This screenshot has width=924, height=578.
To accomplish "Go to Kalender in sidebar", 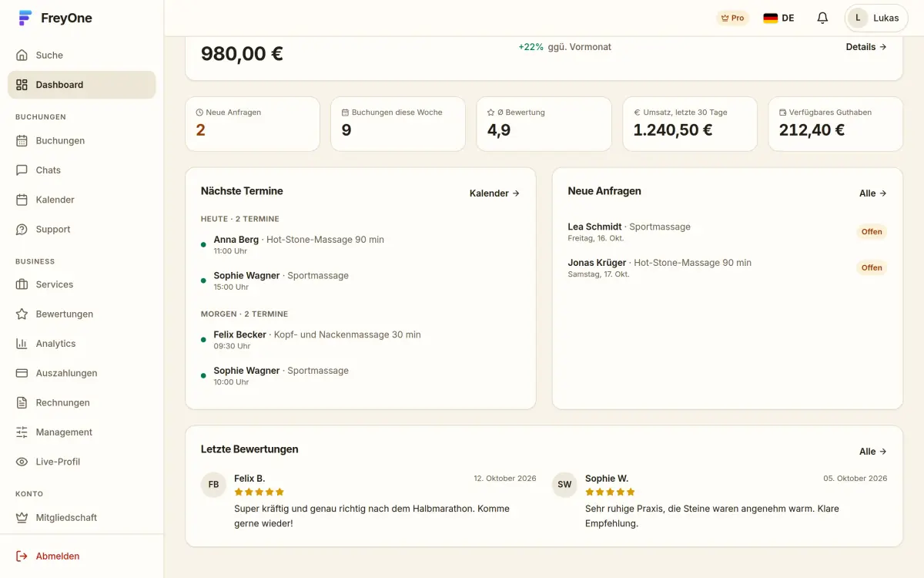I will click(82, 200).
